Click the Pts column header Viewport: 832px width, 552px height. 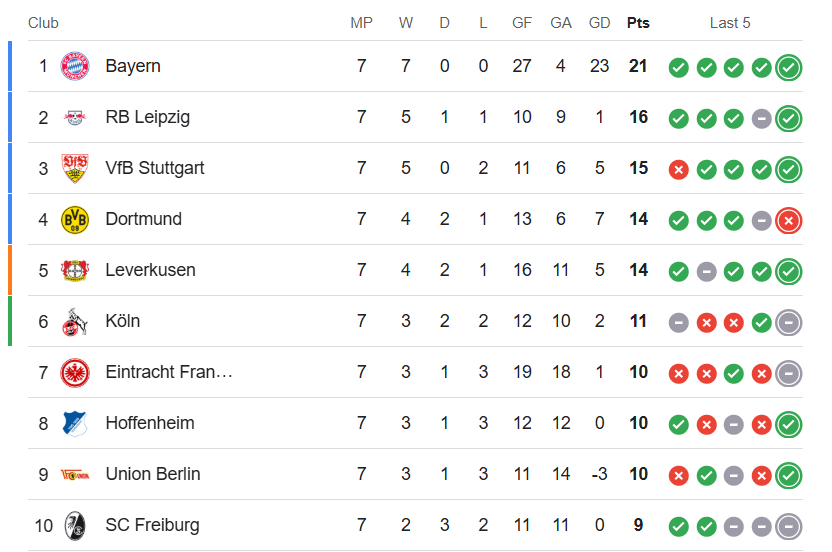638,23
